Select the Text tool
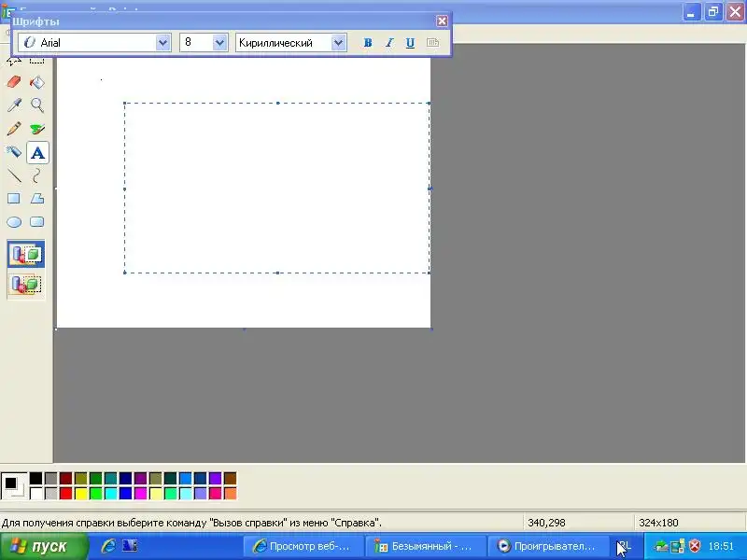The width and height of the screenshot is (747, 560). point(37,152)
